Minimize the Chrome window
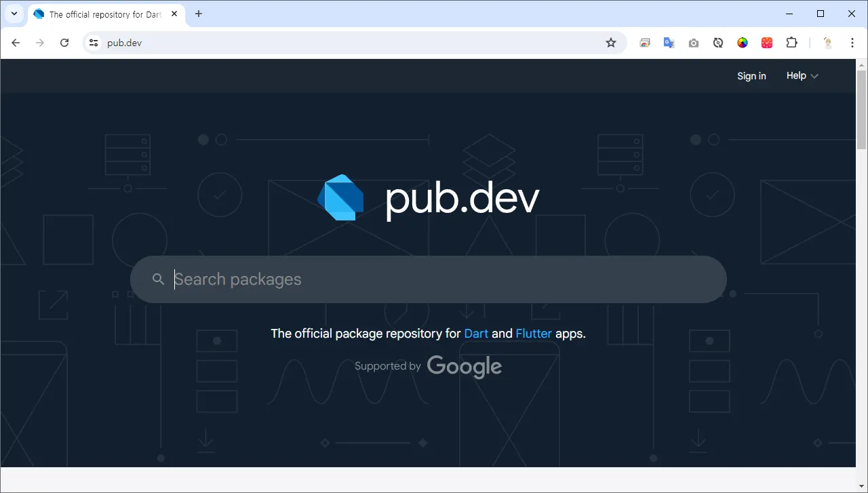 [x=789, y=14]
